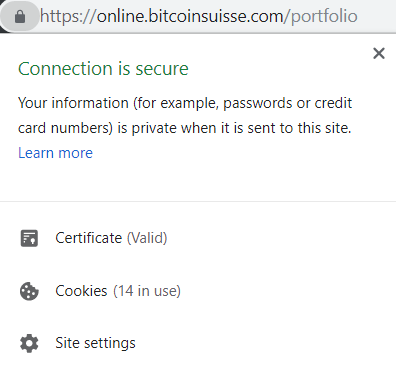Screen dimensions: 396x376
Task: Click the privacy description paragraph text
Action: click(185, 115)
